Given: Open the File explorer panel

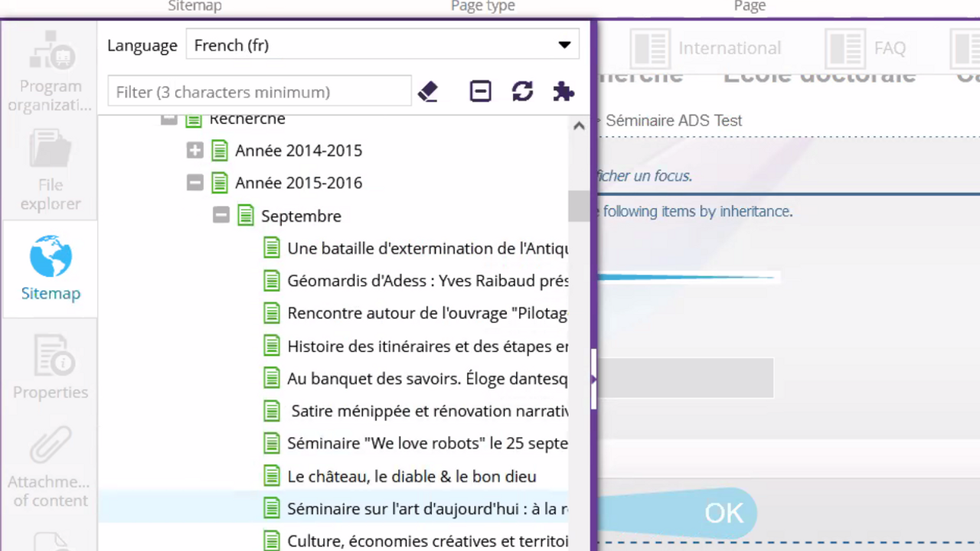Looking at the screenshot, I should tap(51, 170).
